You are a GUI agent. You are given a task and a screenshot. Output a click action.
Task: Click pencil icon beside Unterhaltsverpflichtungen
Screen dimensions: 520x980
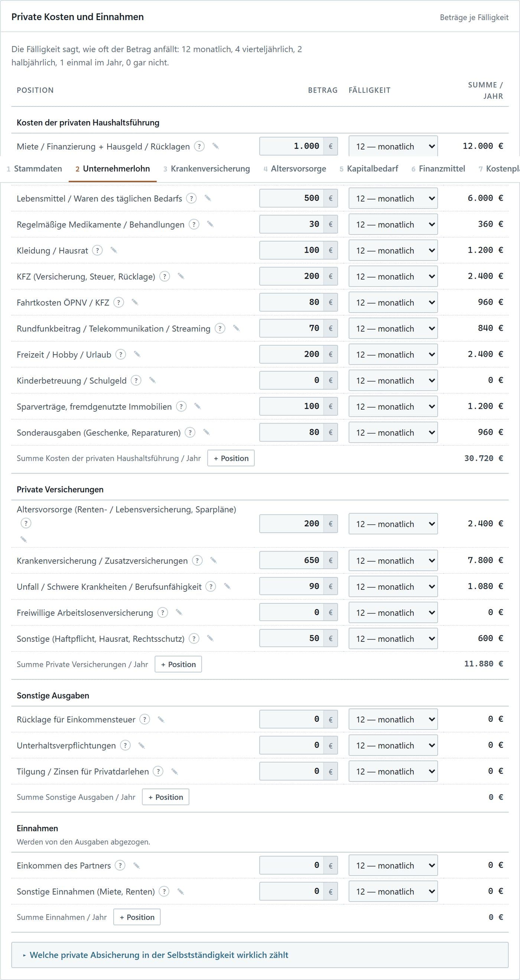coord(142,745)
